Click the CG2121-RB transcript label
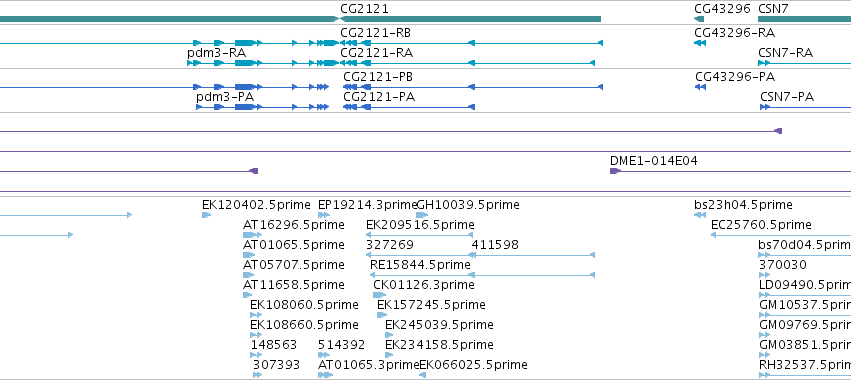Image resolution: width=851 pixels, height=380 pixels. click(x=376, y=33)
